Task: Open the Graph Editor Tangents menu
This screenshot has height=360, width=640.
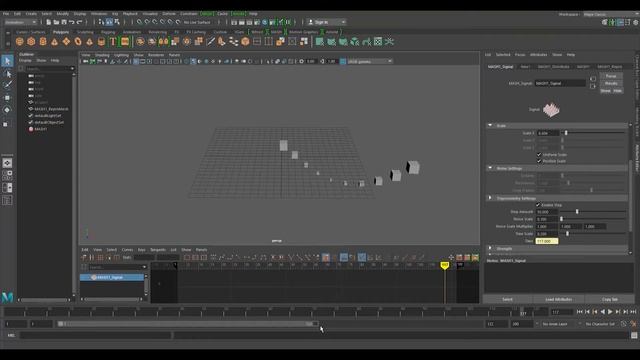Action: click(158, 250)
